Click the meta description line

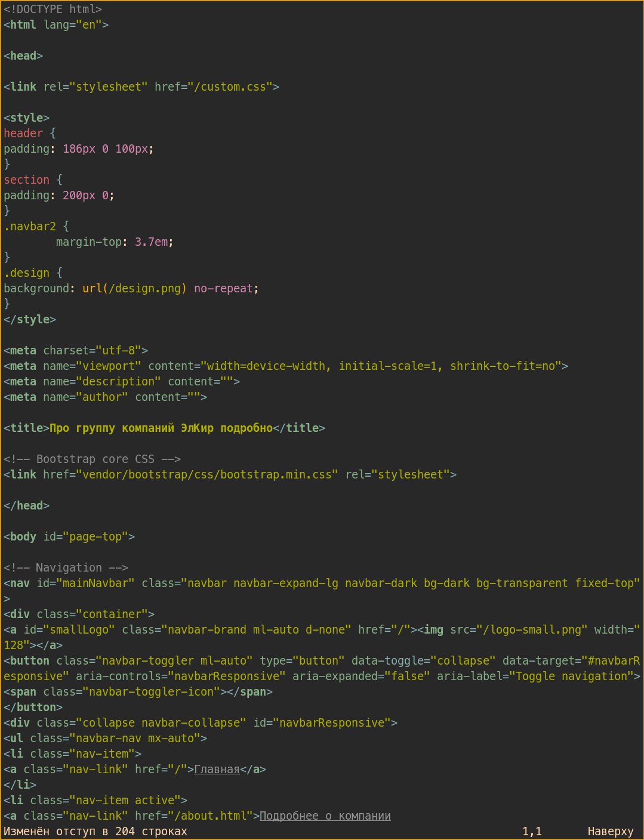(x=122, y=381)
